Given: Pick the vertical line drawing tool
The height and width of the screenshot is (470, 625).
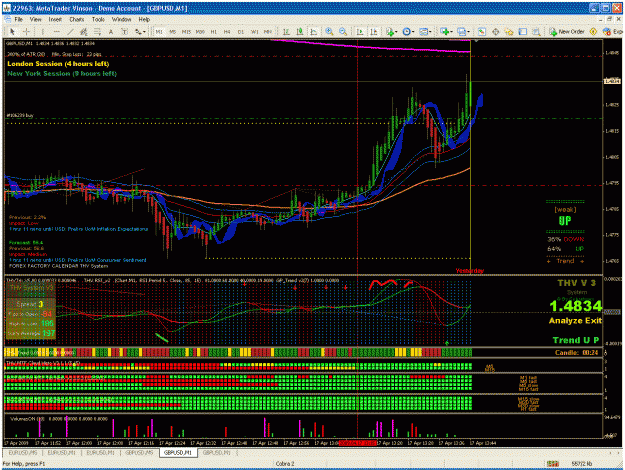Looking at the screenshot, I should click(43, 32).
